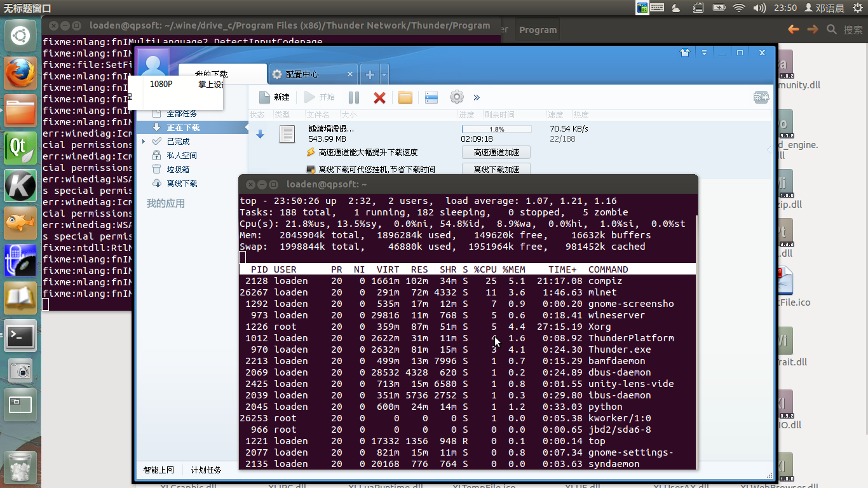Open 私人空间 in the Thunder sidebar

(182, 155)
